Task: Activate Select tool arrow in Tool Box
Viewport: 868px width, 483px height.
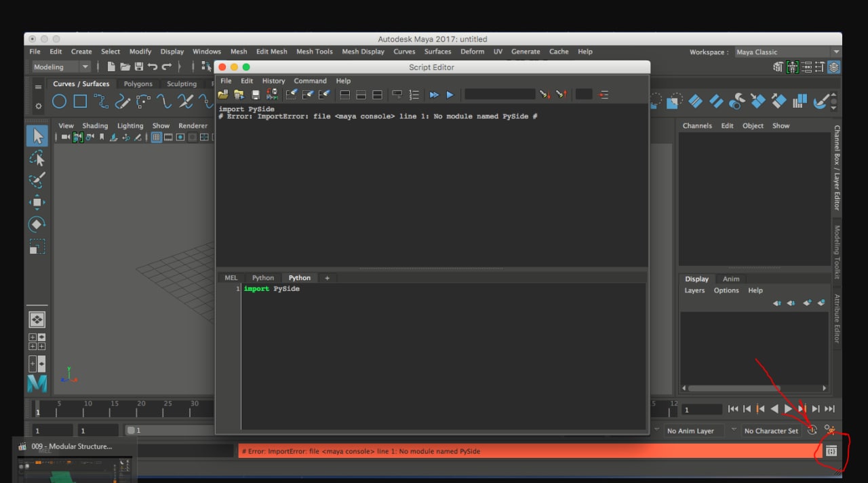Action: click(x=37, y=136)
